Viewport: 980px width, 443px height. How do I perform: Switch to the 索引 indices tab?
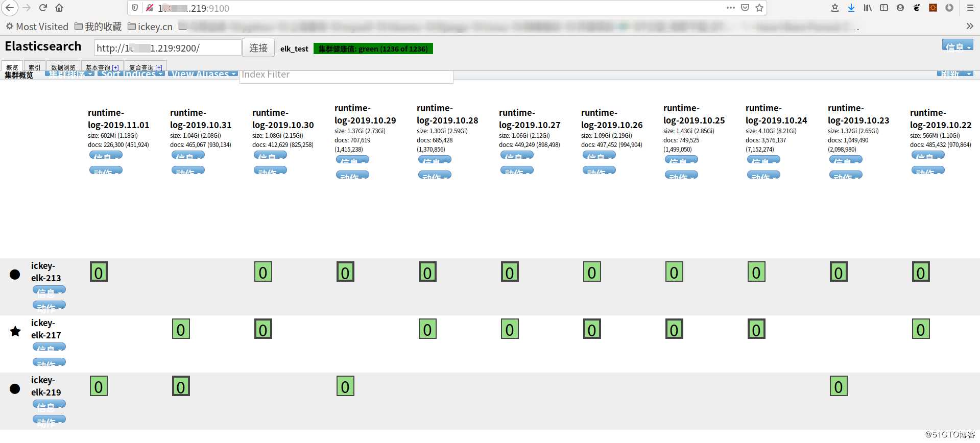tap(34, 66)
